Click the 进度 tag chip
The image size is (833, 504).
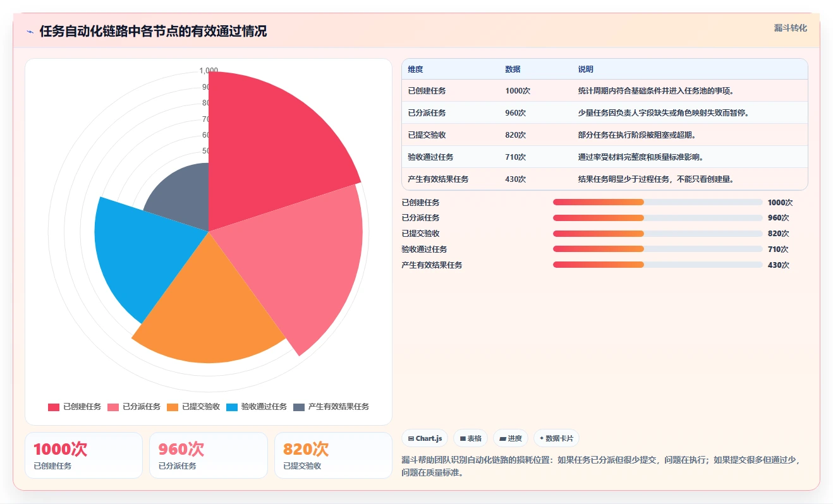(511, 438)
